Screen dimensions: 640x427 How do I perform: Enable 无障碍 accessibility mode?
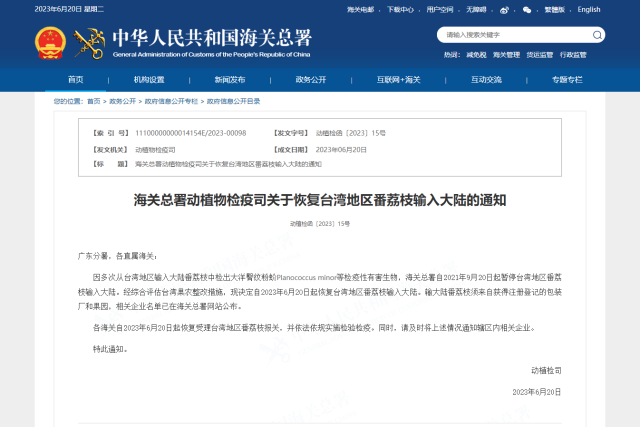pos(477,9)
